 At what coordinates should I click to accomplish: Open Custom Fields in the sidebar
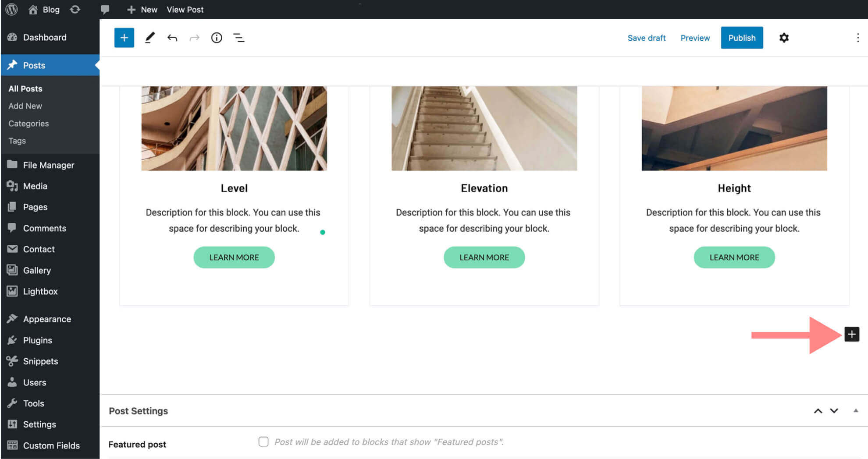50,445
